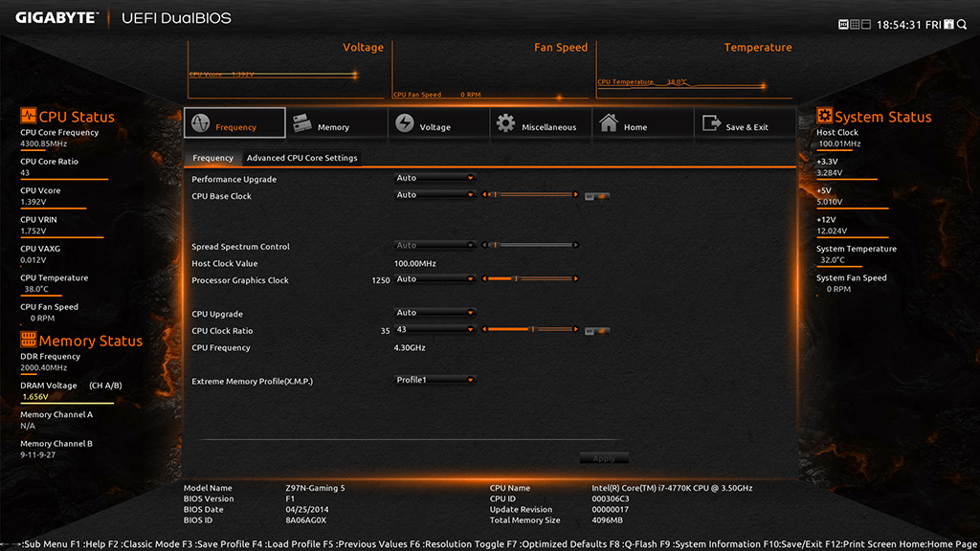The height and width of the screenshot is (551, 980).
Task: Click the Apply button
Action: tap(604, 458)
